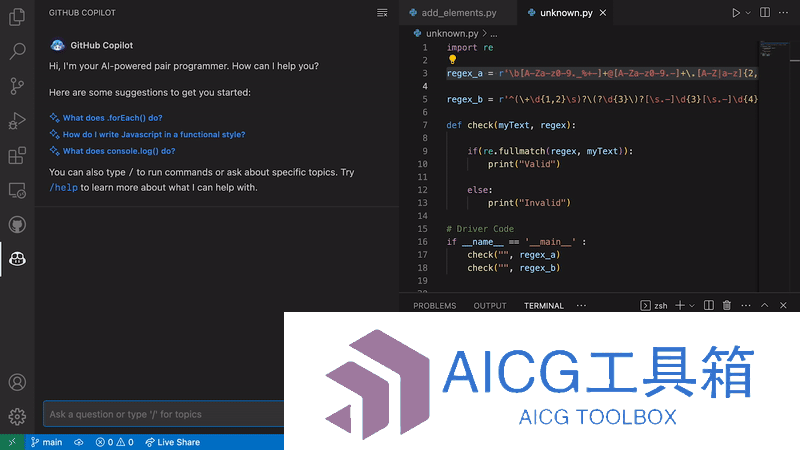This screenshot has height=450, width=800.
Task: Click 'print("Invalid")' on line 13
Action: point(529,203)
